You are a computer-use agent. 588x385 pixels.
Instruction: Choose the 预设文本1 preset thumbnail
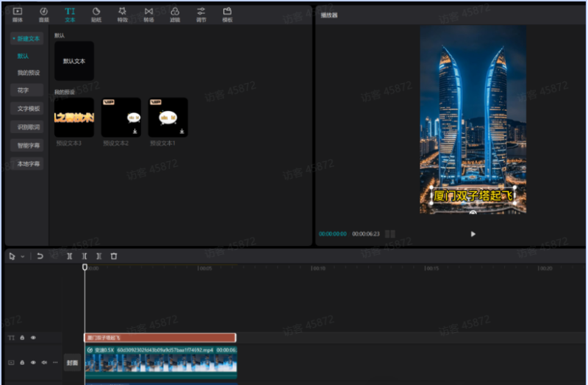click(168, 118)
